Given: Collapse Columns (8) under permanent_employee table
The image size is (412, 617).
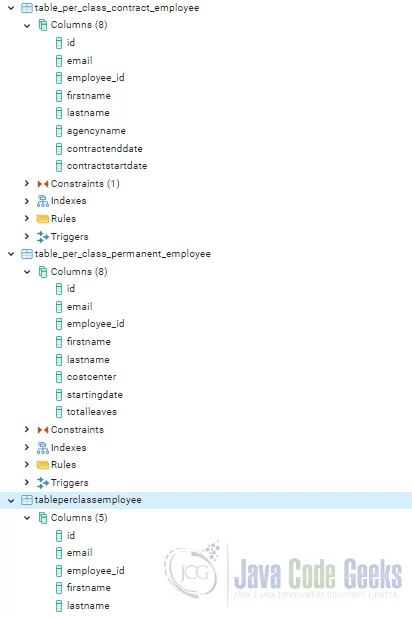Looking at the screenshot, I should tap(27, 272).
